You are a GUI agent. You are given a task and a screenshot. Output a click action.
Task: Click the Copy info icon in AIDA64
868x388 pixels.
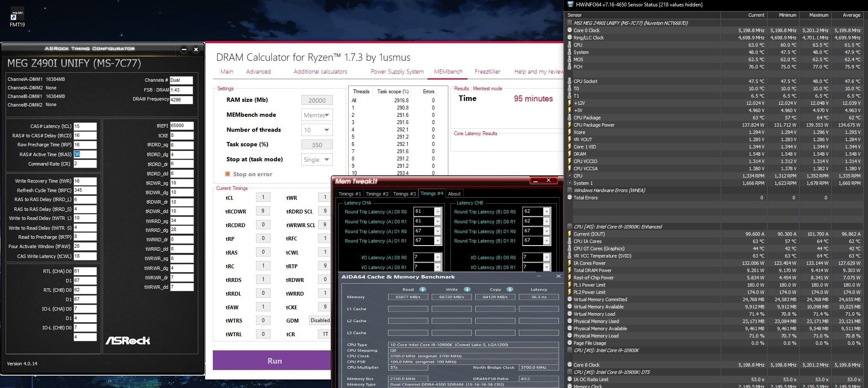tap(509, 290)
